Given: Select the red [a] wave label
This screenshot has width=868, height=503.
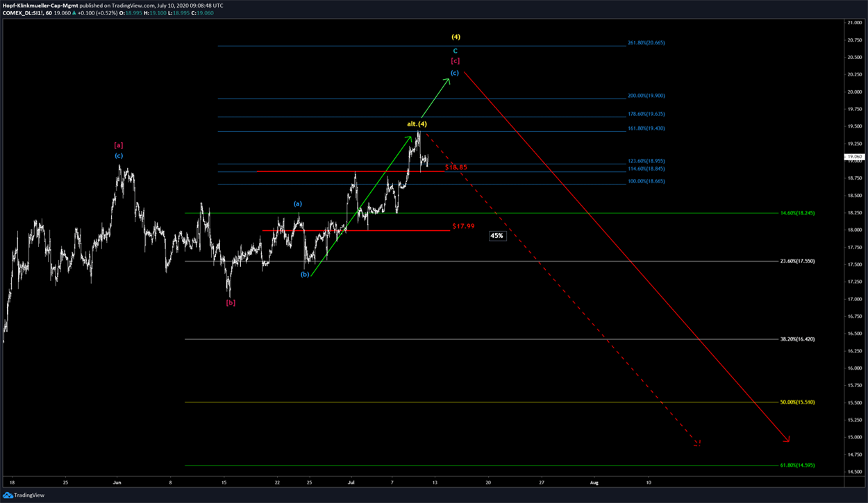Looking at the screenshot, I should coord(119,145).
